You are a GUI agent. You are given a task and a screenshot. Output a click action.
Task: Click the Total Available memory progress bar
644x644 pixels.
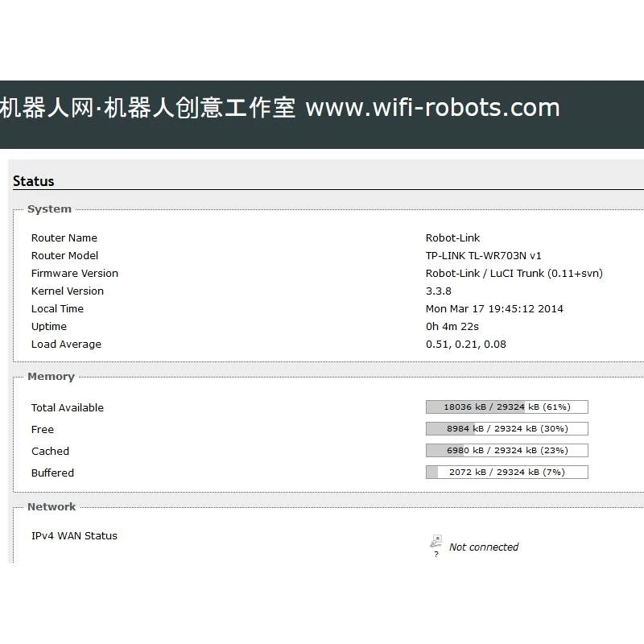(x=506, y=407)
